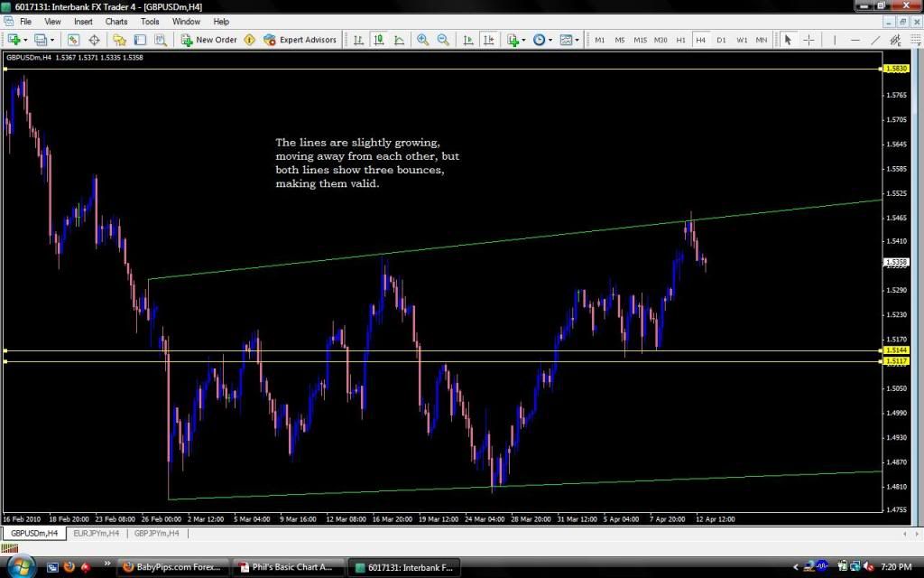Viewport: 924px width, 578px height.
Task: Click the chart annotation text about lines
Action: tap(367, 163)
